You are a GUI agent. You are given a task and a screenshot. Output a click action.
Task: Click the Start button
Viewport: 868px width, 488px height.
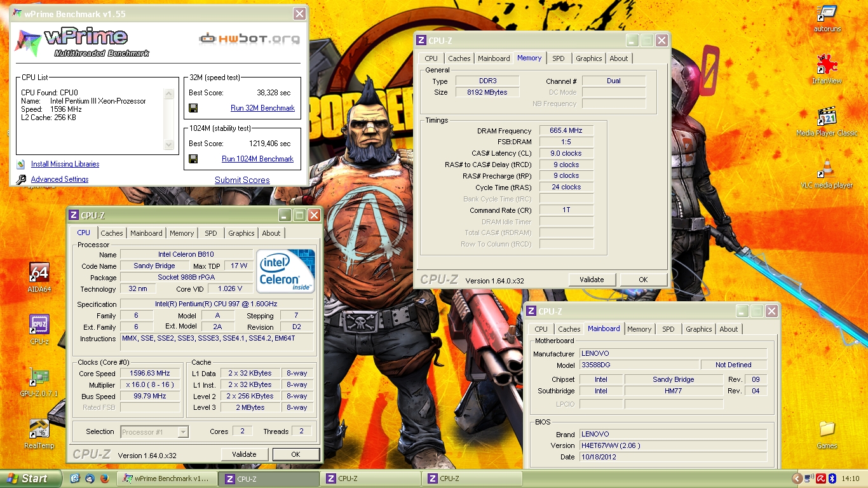click(31, 478)
